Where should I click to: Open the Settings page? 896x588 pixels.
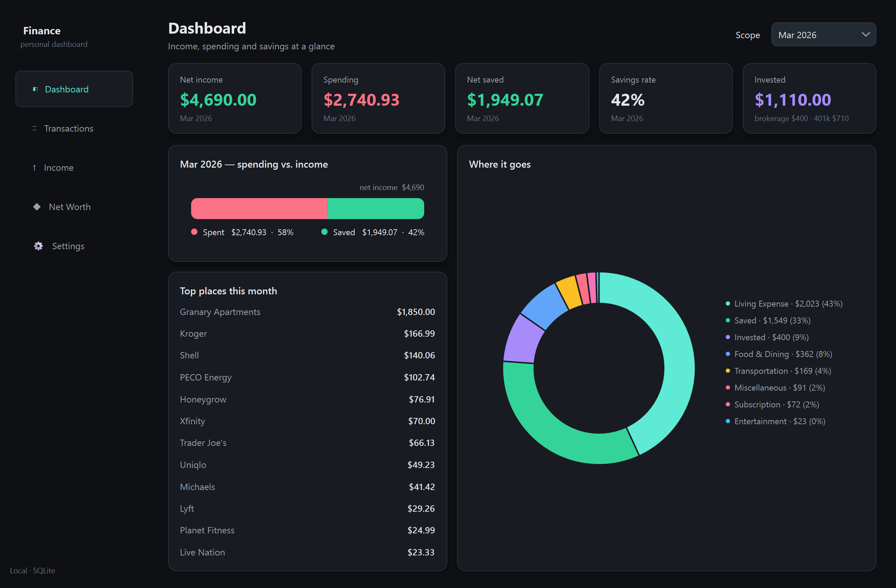coord(68,246)
